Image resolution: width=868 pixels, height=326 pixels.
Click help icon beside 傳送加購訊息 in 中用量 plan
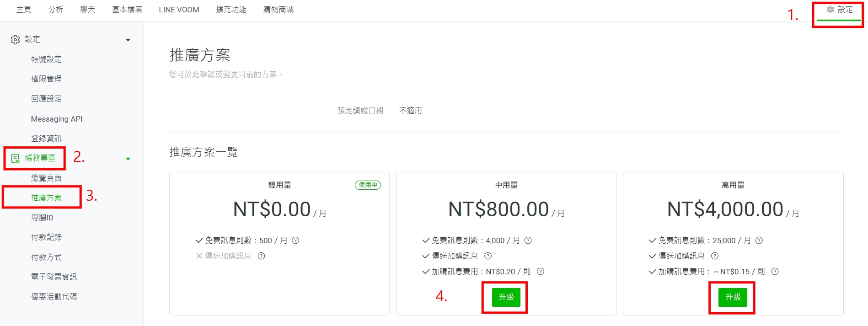click(488, 256)
